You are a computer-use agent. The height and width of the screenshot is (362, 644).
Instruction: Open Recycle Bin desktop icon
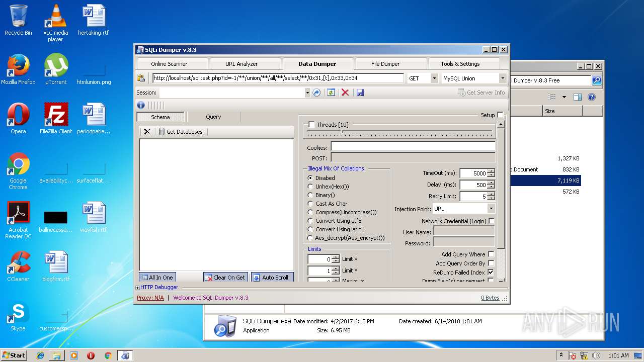pos(18,20)
